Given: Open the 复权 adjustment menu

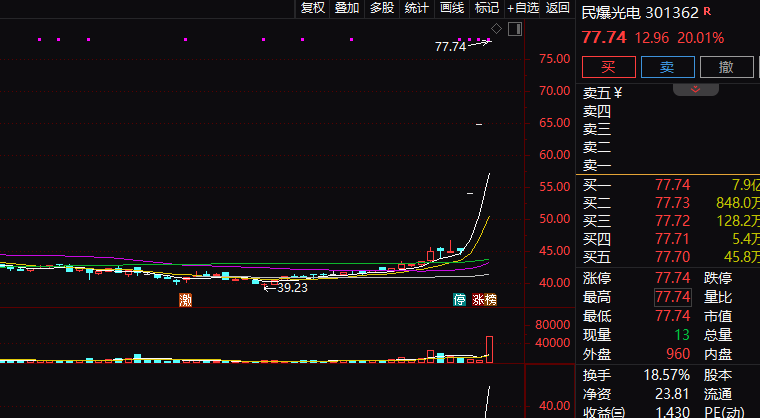Looking at the screenshot, I should pos(313,8).
